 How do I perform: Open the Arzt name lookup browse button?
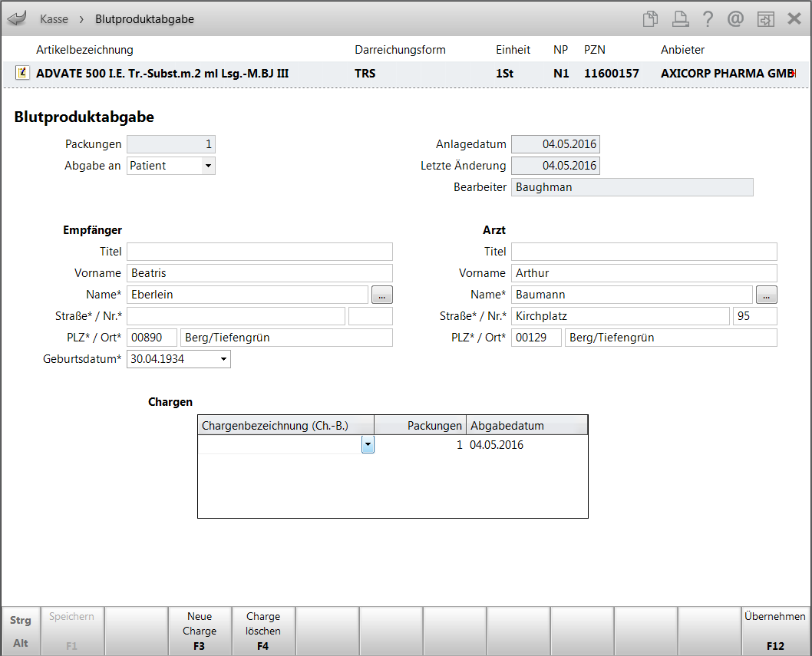(766, 295)
